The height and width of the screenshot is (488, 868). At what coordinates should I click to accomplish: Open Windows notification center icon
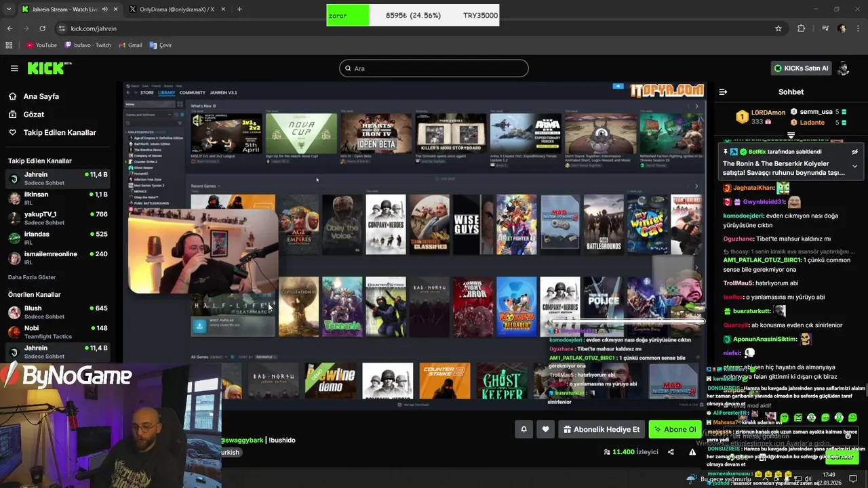854,479
